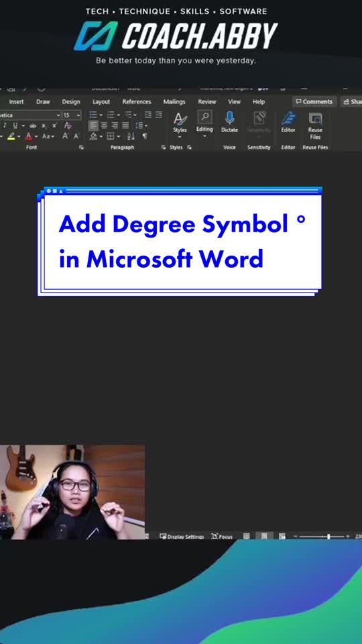Switch to Read Mode view
Image resolution: width=362 pixels, height=644 pixels.
pyautogui.click(x=246, y=536)
